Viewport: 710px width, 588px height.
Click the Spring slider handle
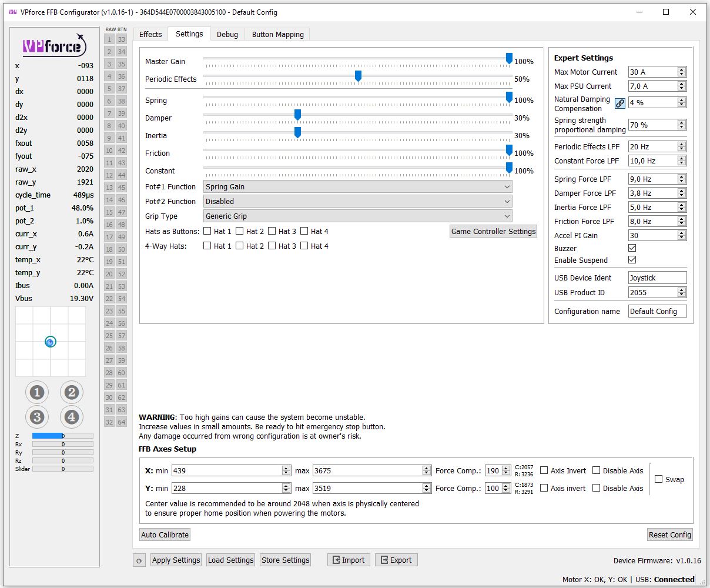(x=509, y=97)
